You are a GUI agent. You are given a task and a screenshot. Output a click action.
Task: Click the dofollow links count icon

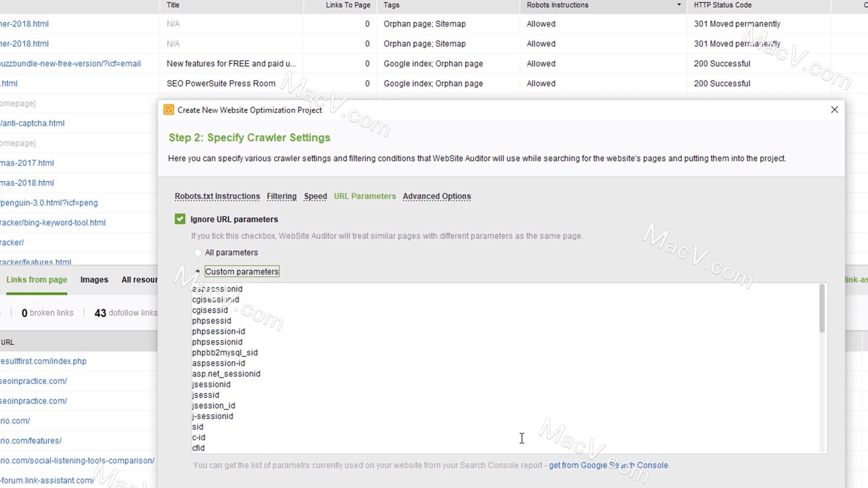point(99,312)
